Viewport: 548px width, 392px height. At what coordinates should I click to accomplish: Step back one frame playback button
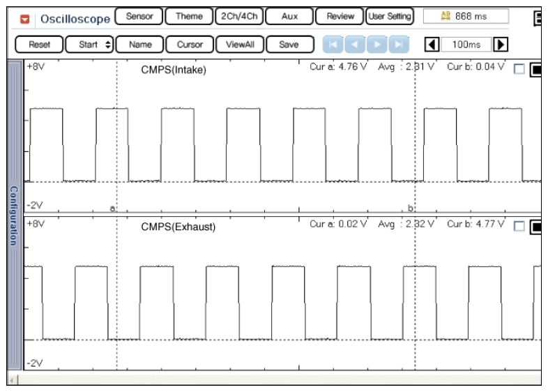(353, 45)
